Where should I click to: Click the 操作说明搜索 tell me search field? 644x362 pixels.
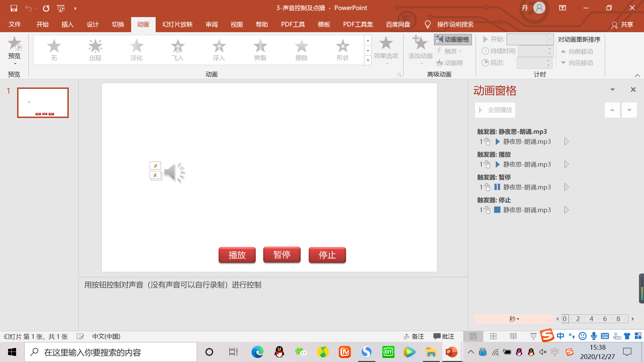[455, 24]
